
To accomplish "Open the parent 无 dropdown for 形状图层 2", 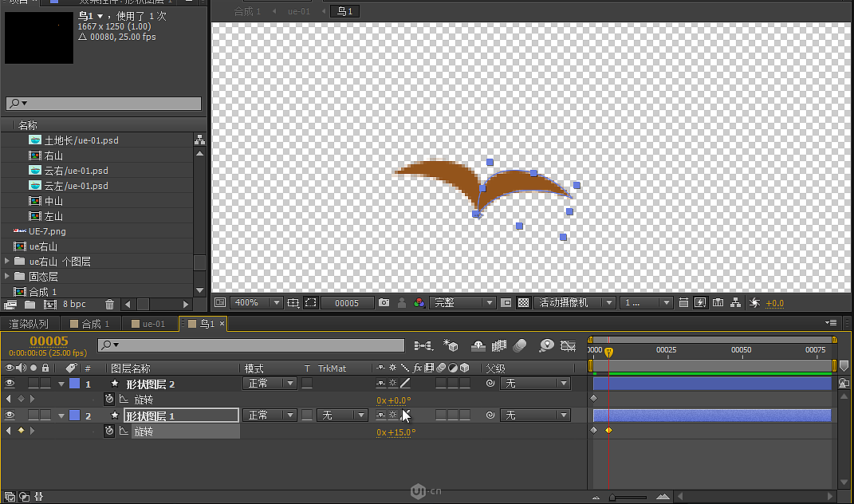I will tap(535, 384).
